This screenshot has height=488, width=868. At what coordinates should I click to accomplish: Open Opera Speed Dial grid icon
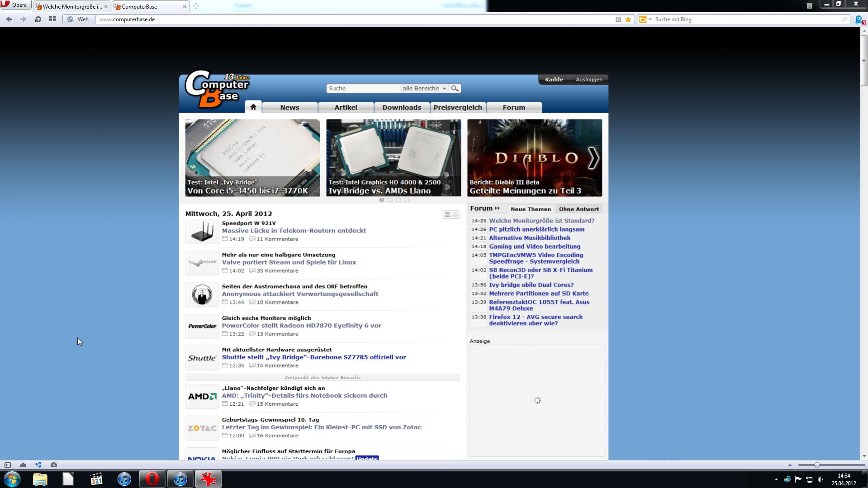(52, 19)
